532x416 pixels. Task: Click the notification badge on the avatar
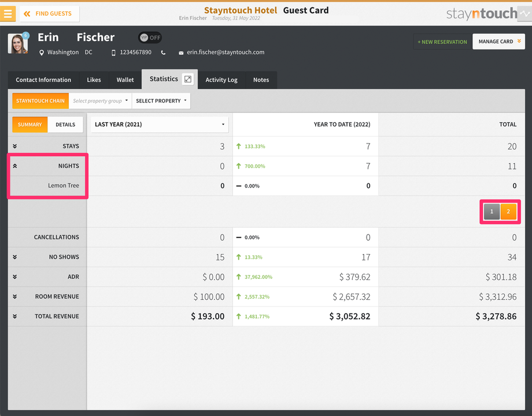pyautogui.click(x=25, y=35)
